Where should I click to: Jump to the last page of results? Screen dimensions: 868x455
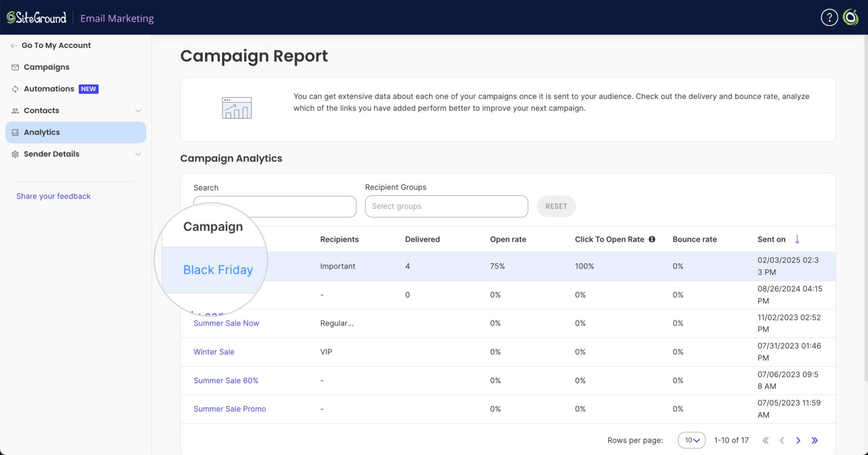(x=815, y=440)
